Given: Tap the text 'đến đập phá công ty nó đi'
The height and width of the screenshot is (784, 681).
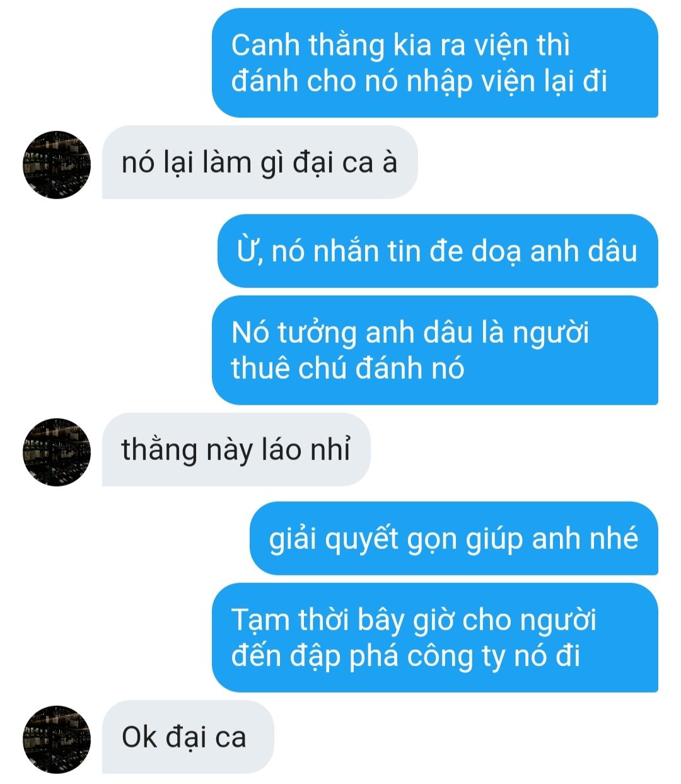Looking at the screenshot, I should pyautogui.click(x=405, y=657).
